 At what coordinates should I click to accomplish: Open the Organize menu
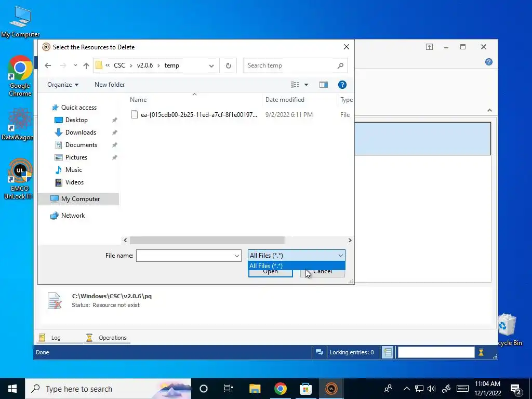pyautogui.click(x=63, y=85)
